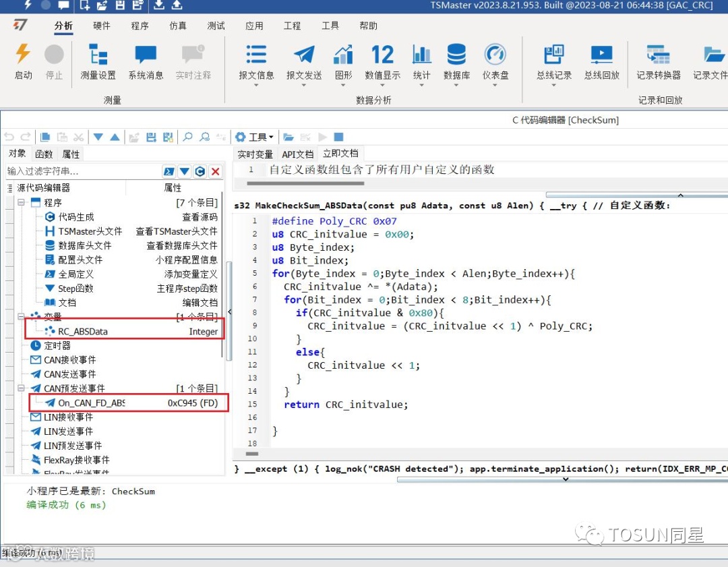Viewport: 728px width, 567px height.
Task: Click the 数值显示 numeric display icon
Action: pos(382,55)
